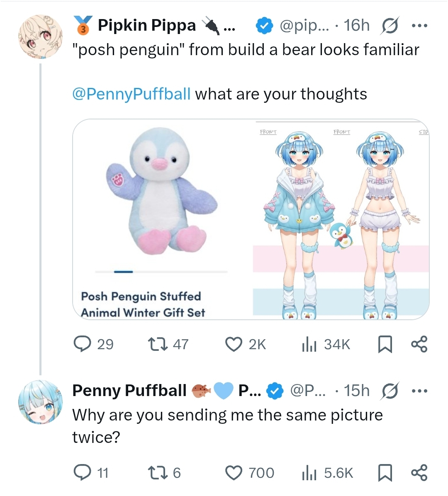The width and height of the screenshot is (448, 496).
Task: Open Pipkin Pippa's profile name
Action: [x=146, y=26]
